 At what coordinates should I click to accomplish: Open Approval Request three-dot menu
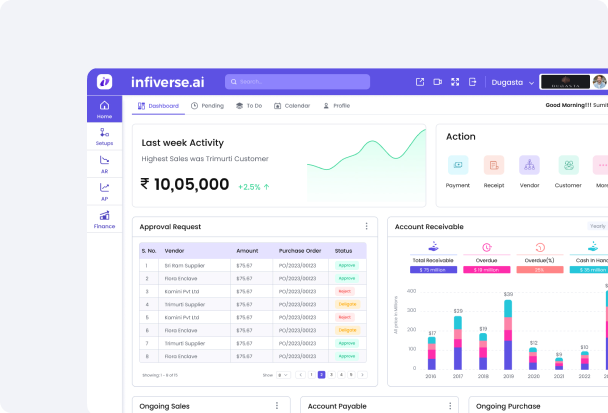point(366,227)
